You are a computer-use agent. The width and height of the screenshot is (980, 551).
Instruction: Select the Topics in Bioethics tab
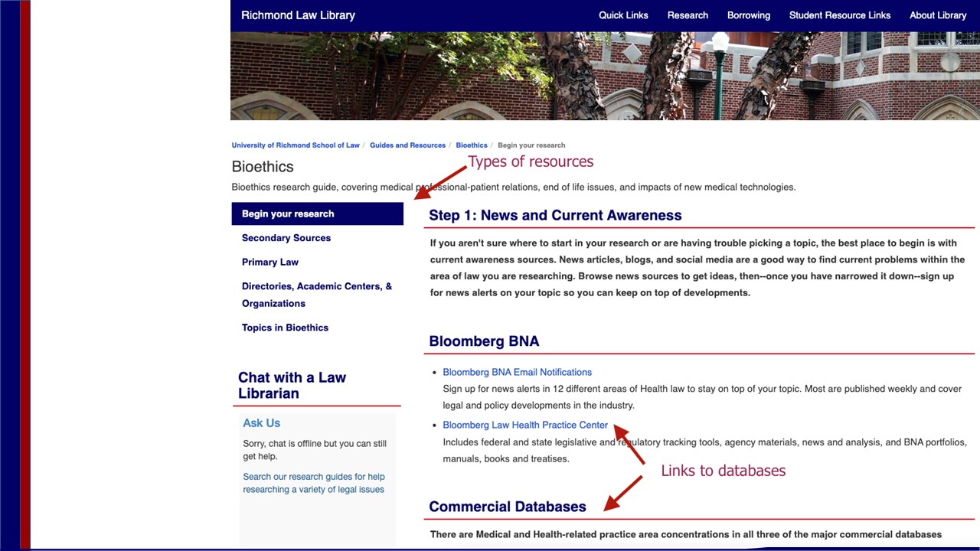(x=285, y=328)
